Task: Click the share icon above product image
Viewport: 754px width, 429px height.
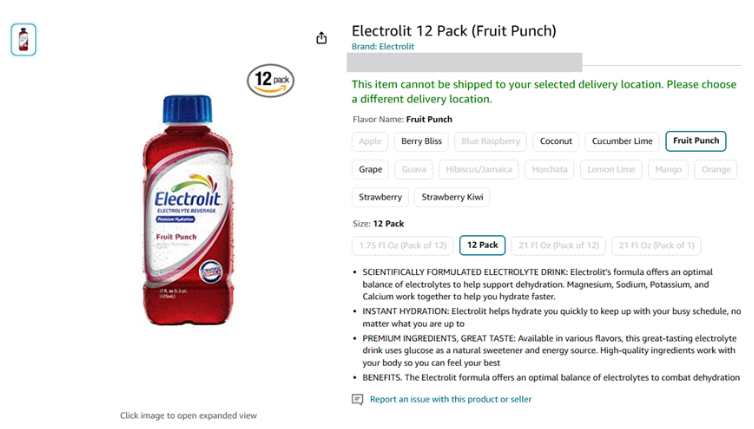Action: [321, 38]
